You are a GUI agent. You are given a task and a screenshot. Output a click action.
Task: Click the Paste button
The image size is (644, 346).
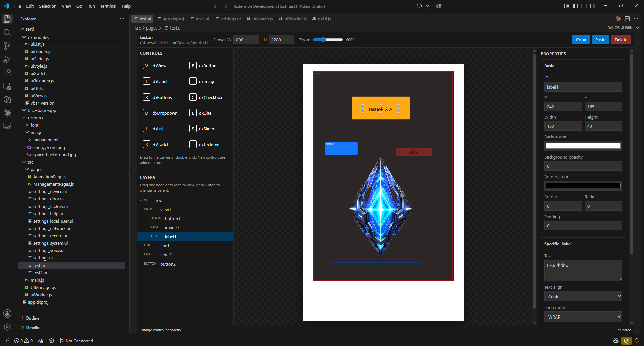[x=600, y=40]
